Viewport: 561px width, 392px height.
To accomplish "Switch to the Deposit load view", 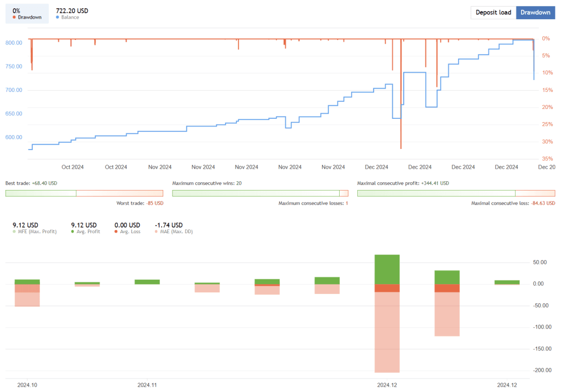I will (x=493, y=13).
